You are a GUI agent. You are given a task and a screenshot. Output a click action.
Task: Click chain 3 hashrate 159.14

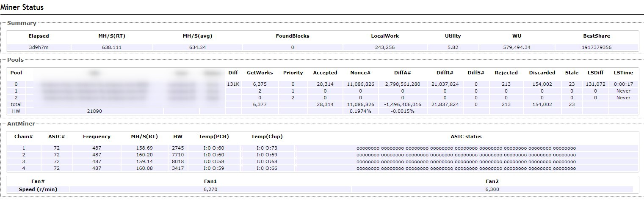(x=144, y=161)
